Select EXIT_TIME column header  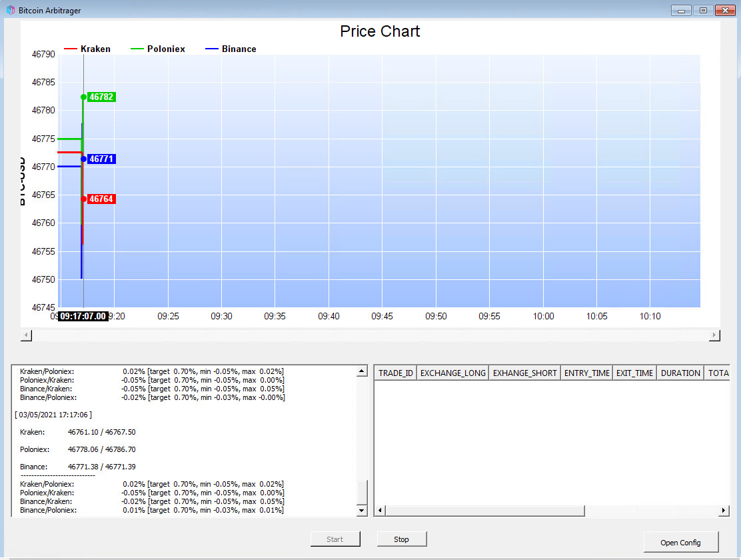(634, 373)
